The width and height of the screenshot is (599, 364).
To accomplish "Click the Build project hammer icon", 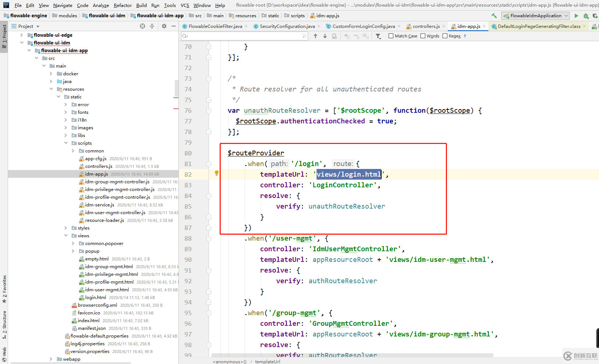I will tap(494, 16).
